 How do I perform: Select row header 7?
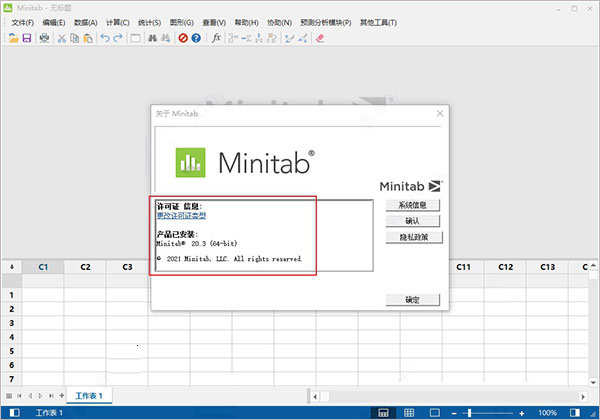click(x=11, y=379)
